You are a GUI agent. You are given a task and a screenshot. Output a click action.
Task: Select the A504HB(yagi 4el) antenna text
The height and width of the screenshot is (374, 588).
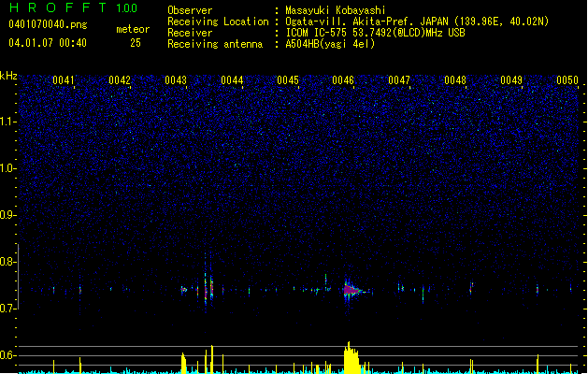coord(330,44)
